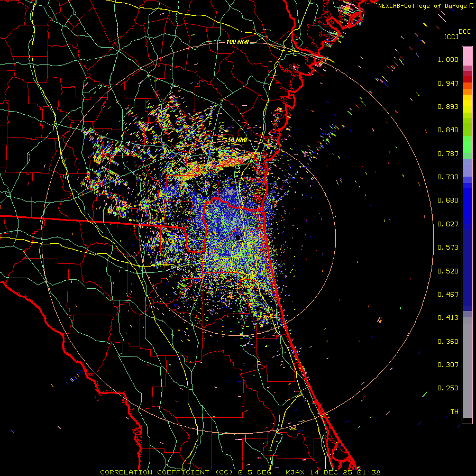The width and height of the screenshot is (476, 476).
Task: Click the 0.413 legend label
Action: point(448,318)
